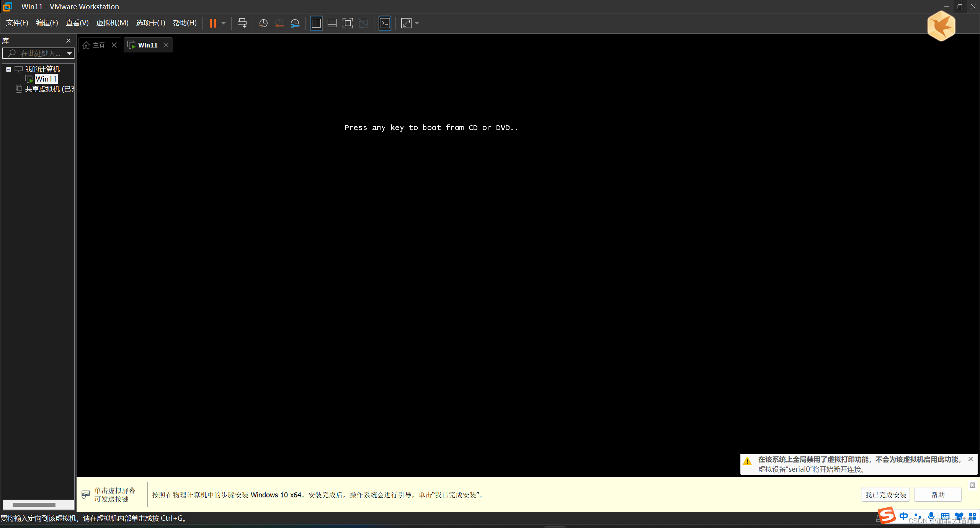Click the 库 panel title label

coord(5,41)
